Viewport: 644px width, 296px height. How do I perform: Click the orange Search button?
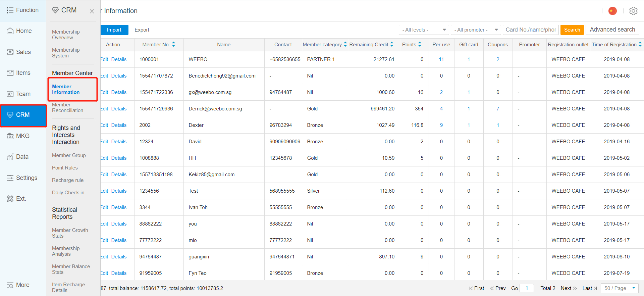point(572,30)
